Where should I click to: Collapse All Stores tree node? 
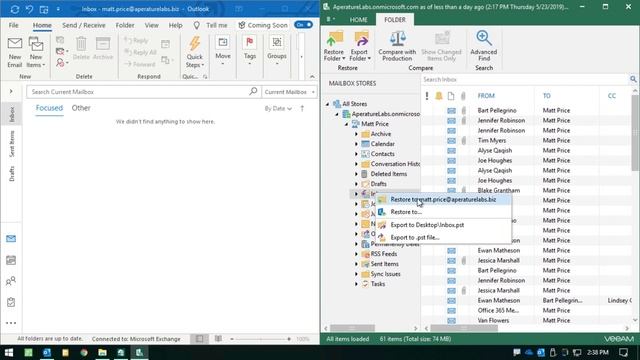327,104
